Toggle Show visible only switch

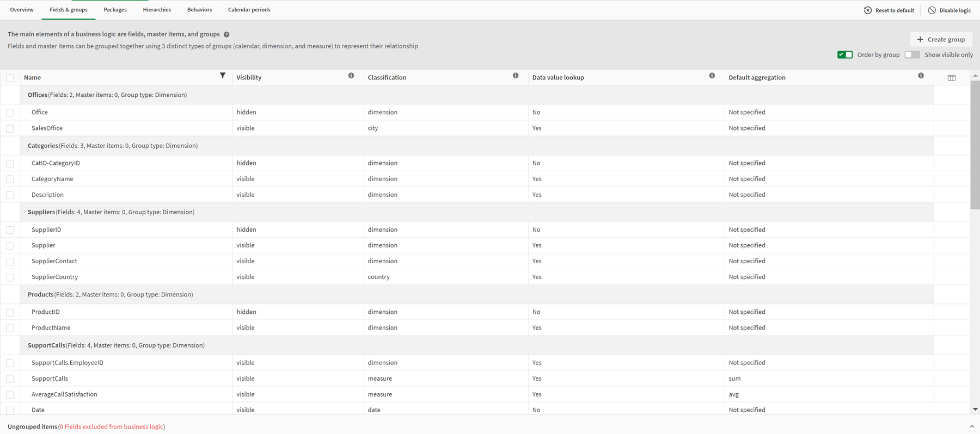point(912,54)
